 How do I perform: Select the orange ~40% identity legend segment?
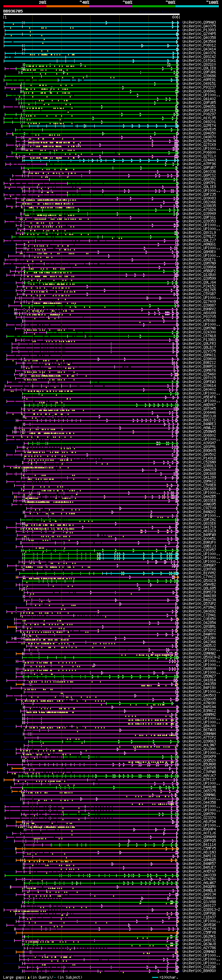(68, 6)
